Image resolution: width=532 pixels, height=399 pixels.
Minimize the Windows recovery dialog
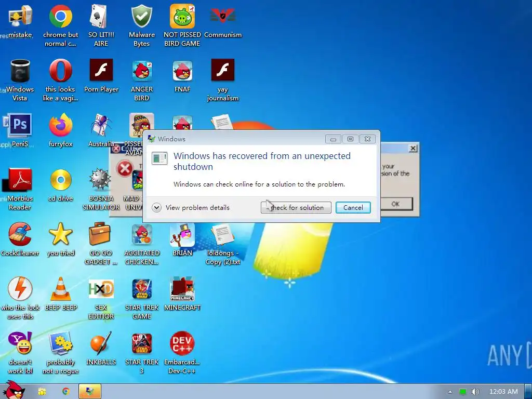click(333, 139)
